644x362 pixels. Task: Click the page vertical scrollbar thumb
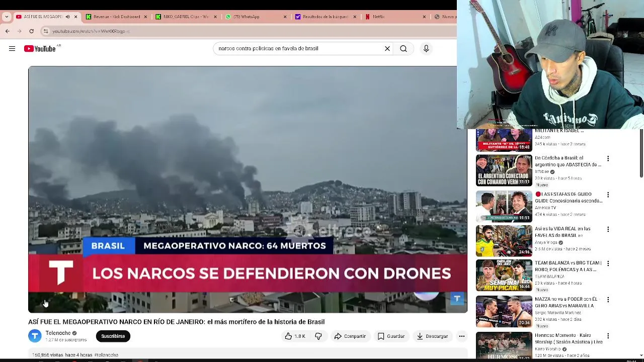(x=641, y=153)
